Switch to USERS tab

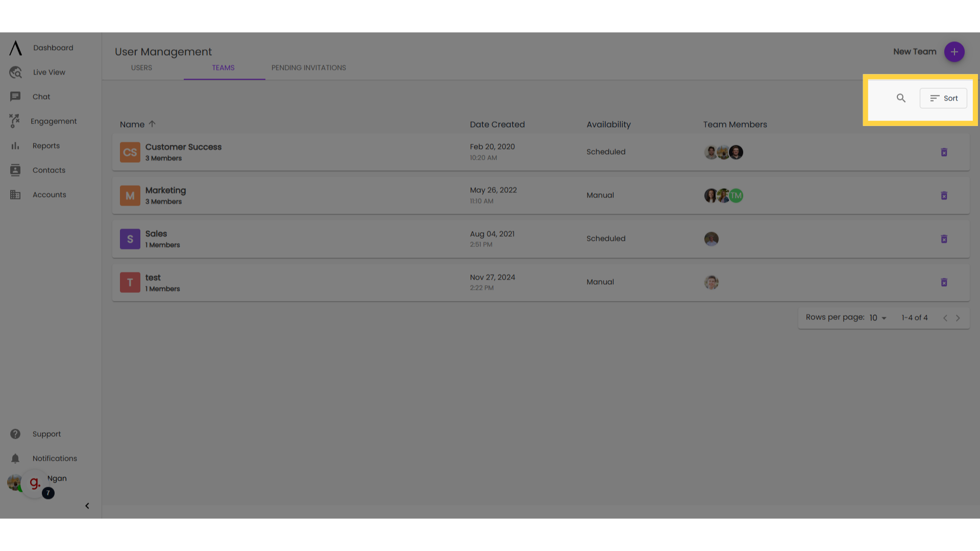pos(141,67)
